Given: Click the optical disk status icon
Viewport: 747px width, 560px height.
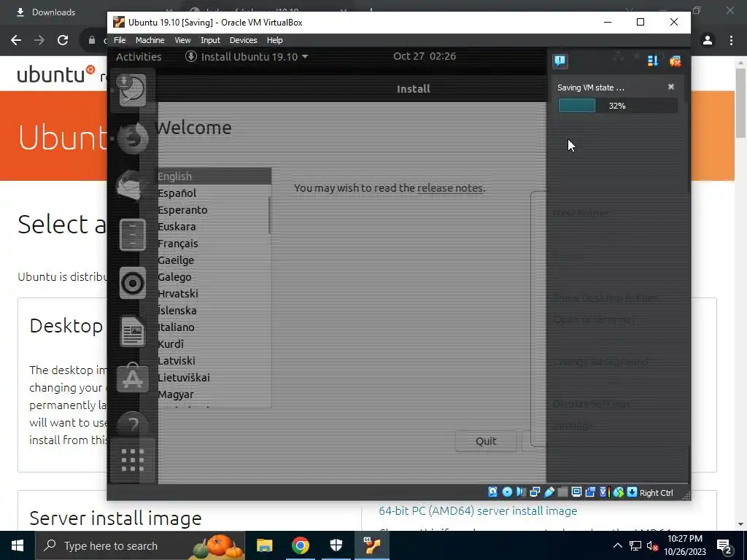Looking at the screenshot, I should 507,492.
